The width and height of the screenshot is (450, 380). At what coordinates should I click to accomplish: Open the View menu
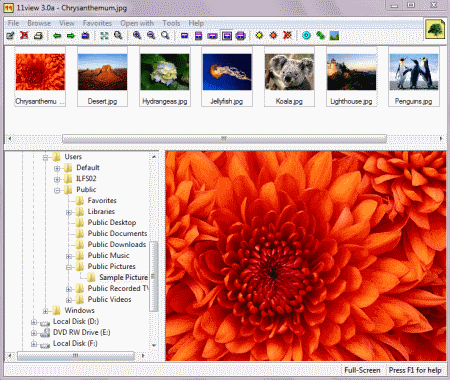(x=67, y=23)
